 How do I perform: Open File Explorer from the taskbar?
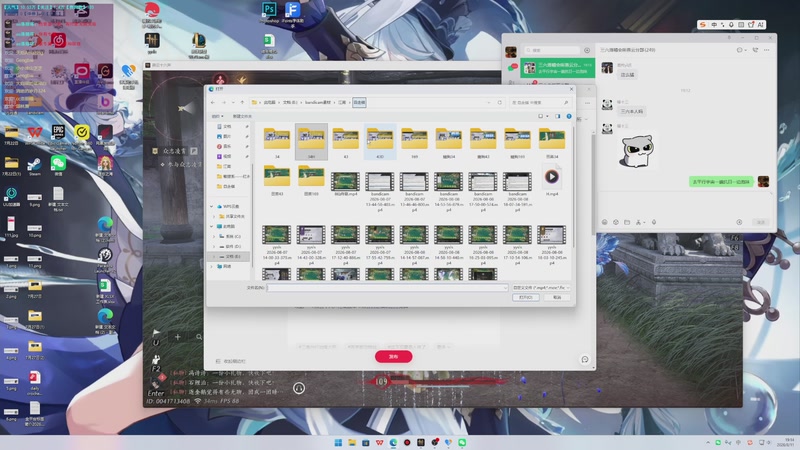[352, 442]
